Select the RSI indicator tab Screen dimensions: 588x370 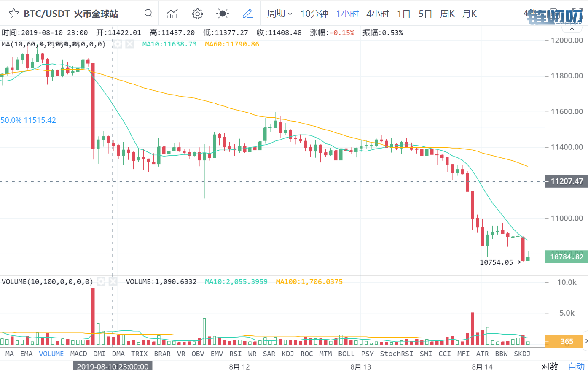pyautogui.click(x=236, y=354)
